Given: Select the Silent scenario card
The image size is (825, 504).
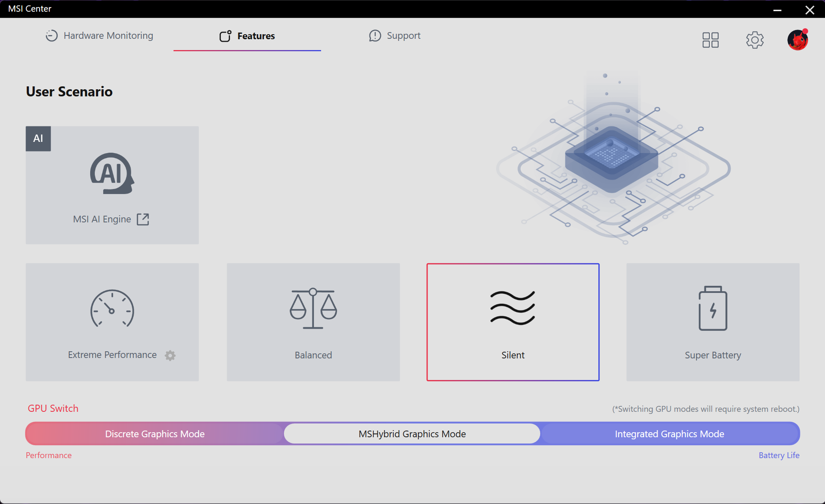Looking at the screenshot, I should 513,322.
